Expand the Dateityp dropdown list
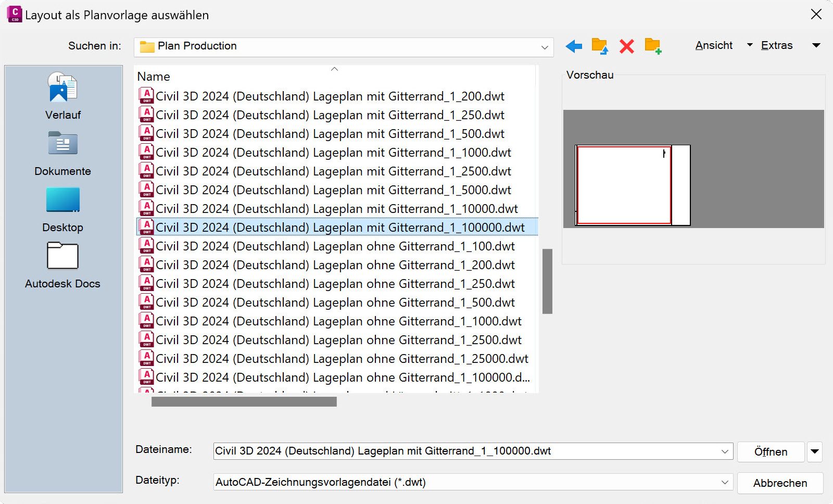This screenshot has height=504, width=833. [724, 483]
